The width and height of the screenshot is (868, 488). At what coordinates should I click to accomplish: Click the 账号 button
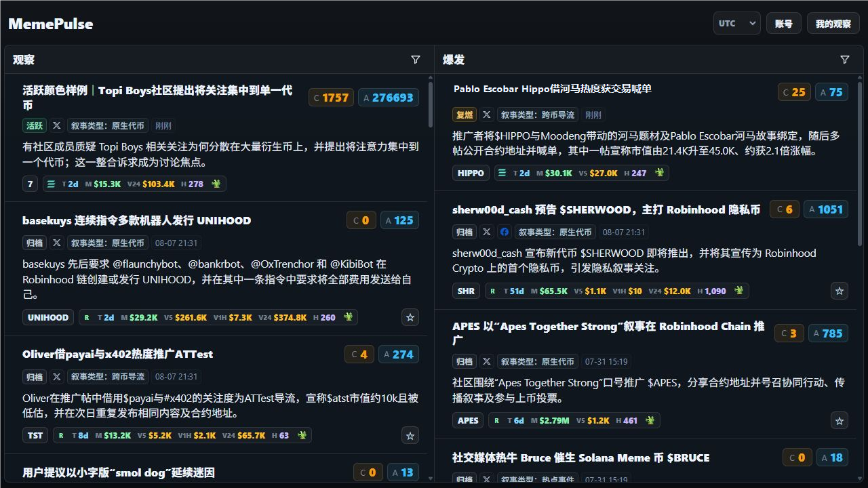point(784,23)
